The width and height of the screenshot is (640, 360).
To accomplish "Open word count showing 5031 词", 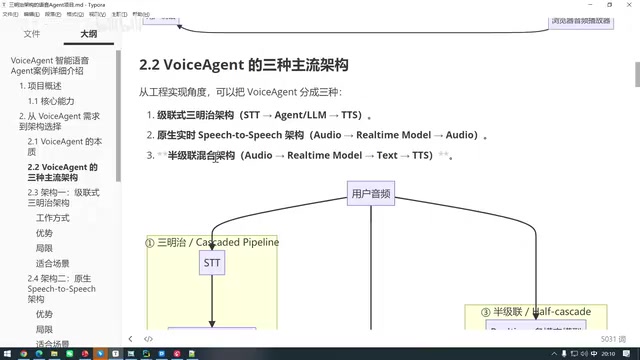I will (613, 339).
